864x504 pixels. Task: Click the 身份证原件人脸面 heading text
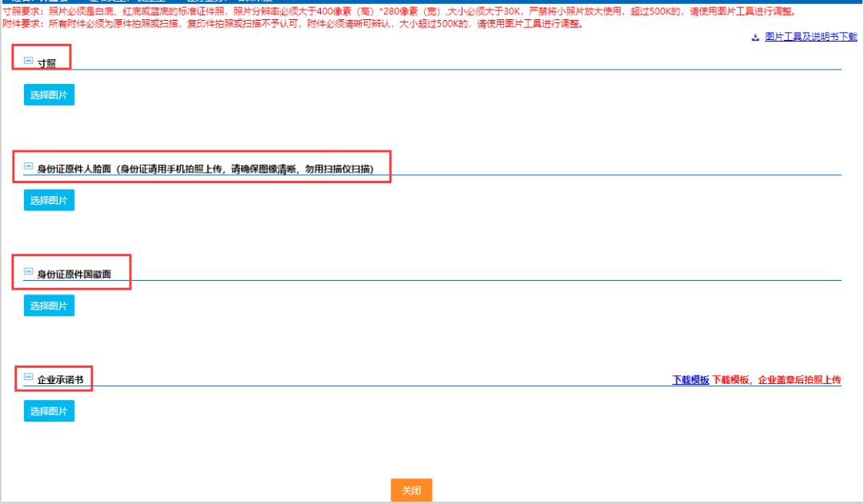205,169
